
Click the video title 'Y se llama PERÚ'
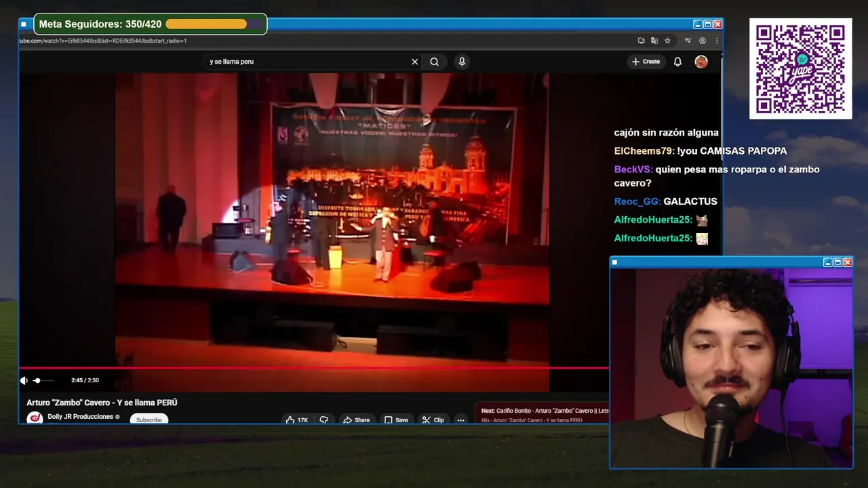point(102,403)
